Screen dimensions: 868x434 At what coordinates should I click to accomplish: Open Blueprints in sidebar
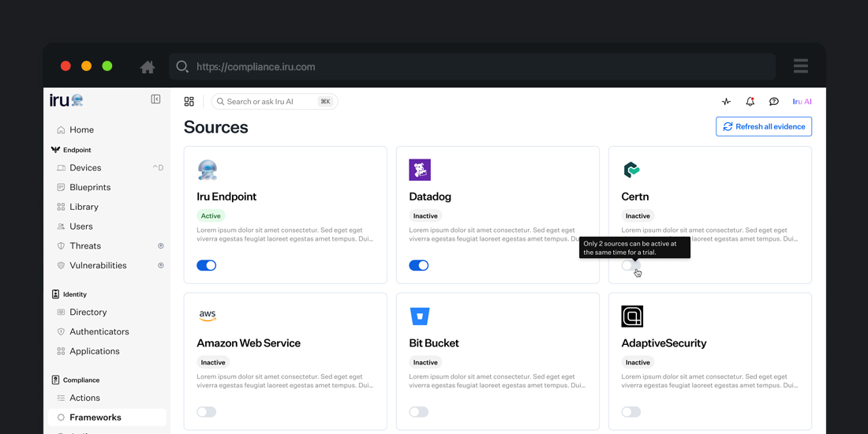click(x=107, y=187)
